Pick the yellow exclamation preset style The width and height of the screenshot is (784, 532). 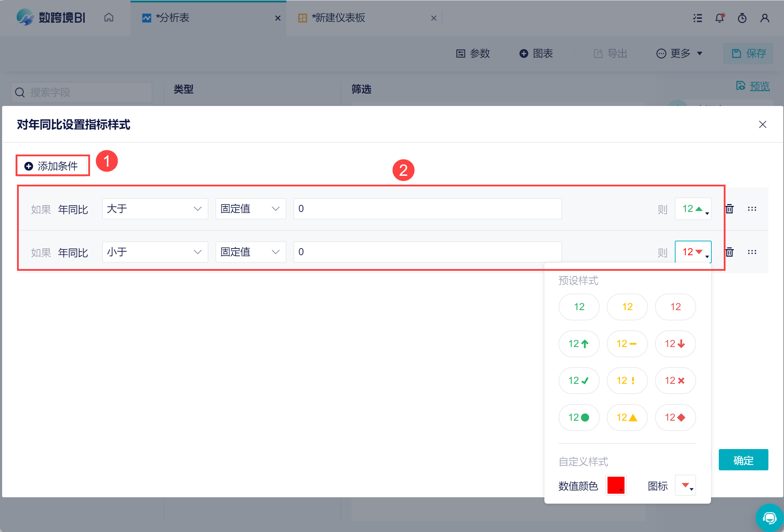point(627,381)
